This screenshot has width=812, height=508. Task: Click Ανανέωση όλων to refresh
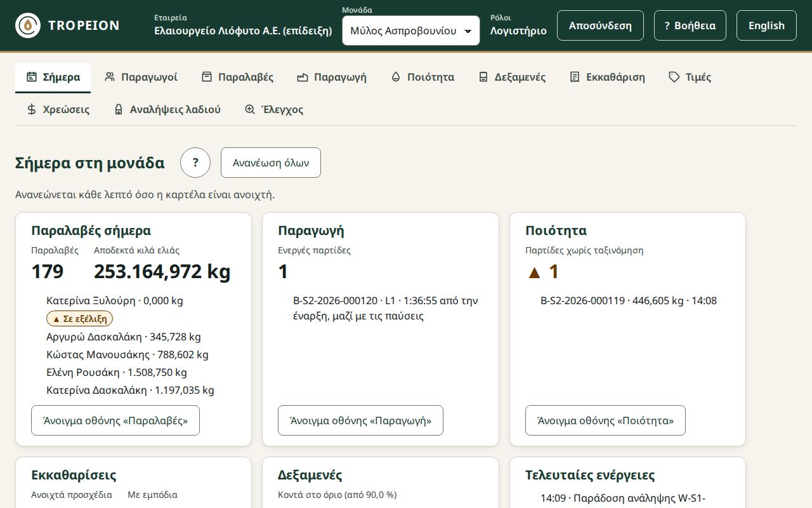coord(271,163)
